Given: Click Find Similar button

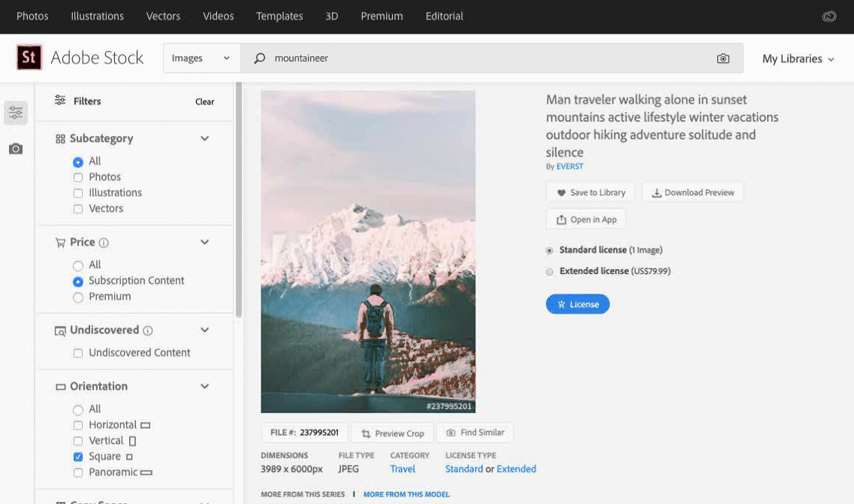Looking at the screenshot, I should click(x=475, y=433).
